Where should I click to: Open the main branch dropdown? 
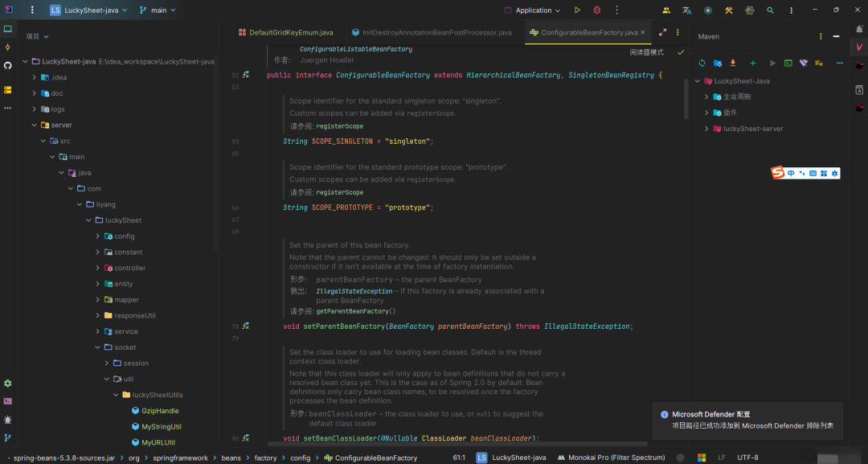tap(158, 10)
